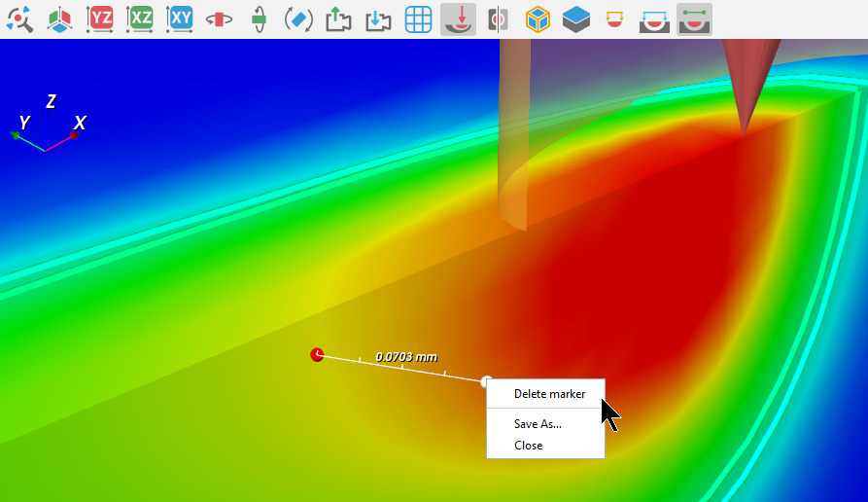Rotate the view in the blue screen plane
Viewport: 868px width, 502px height.
coord(298,19)
